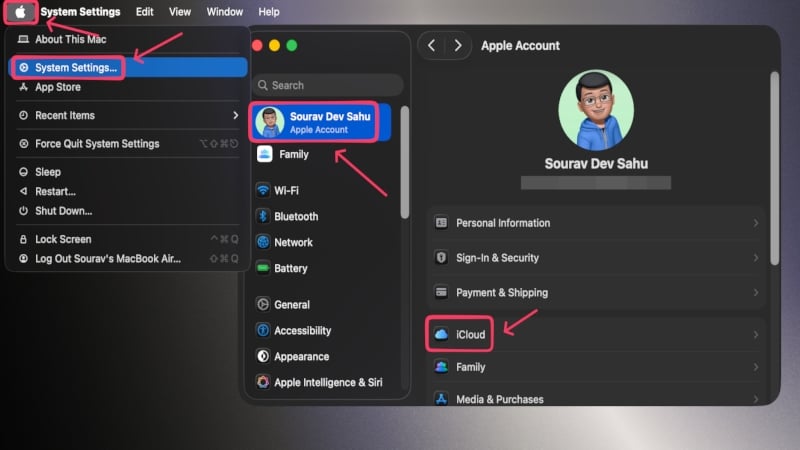The width and height of the screenshot is (800, 450).
Task: Open Payment & Shipping via its chevron
Action: 756,292
